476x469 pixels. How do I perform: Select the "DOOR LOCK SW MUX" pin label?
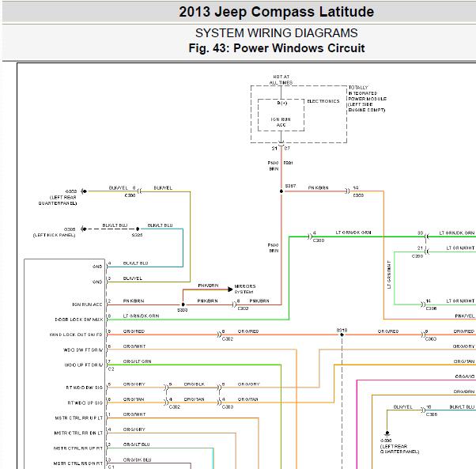[x=78, y=320]
